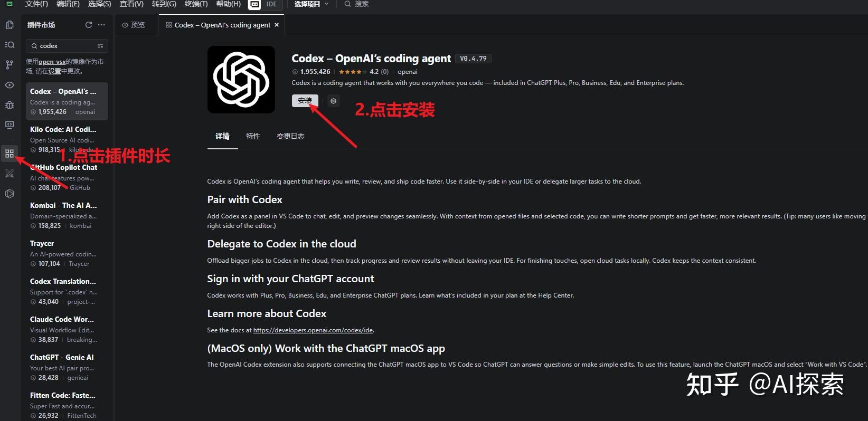Image resolution: width=868 pixels, height=421 pixels.
Task: Open the plugin marketplace grid icon
Action: point(10,154)
